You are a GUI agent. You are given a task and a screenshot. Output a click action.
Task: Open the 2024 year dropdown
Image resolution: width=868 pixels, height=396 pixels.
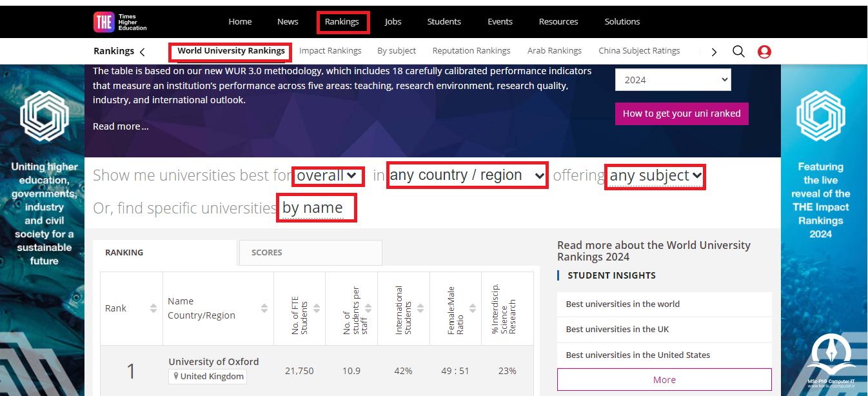pos(673,80)
